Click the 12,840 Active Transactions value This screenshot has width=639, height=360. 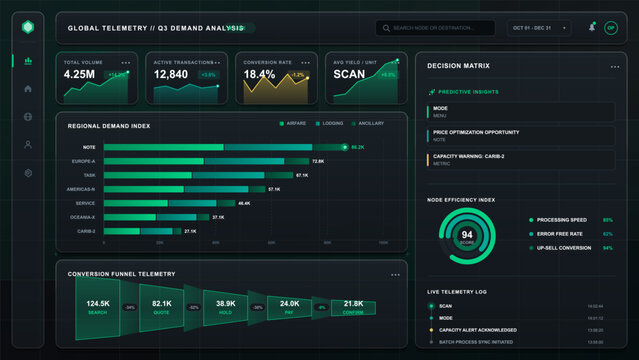171,74
